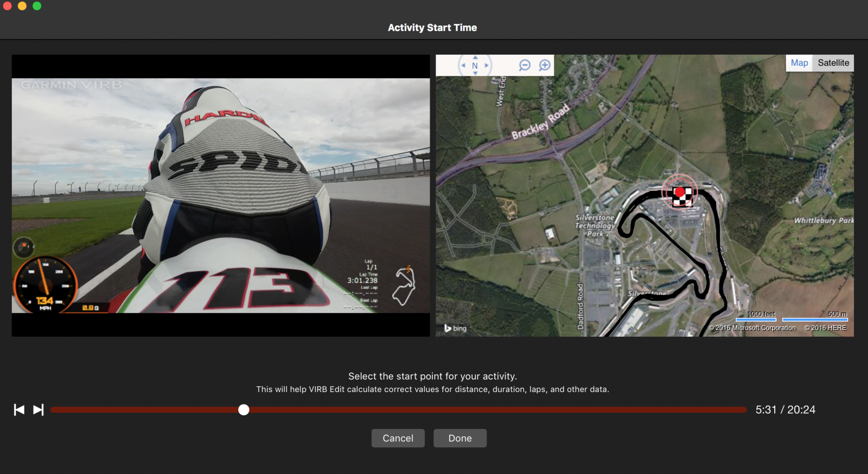Confirm the start time with Done

[x=459, y=438]
